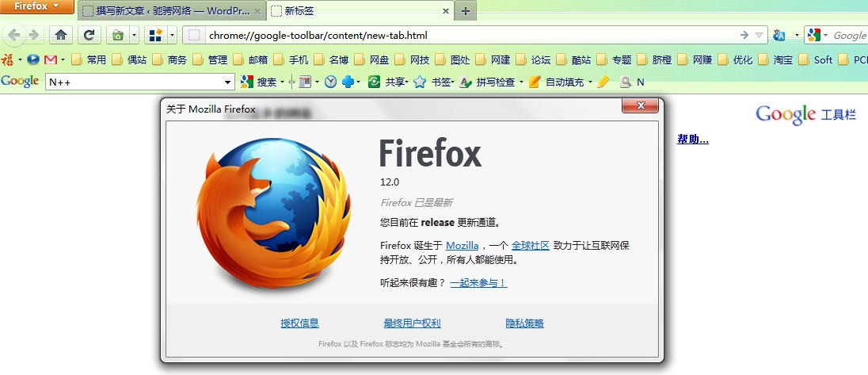Open the red 福 bookmark icon
868x375 pixels.
click(x=8, y=59)
